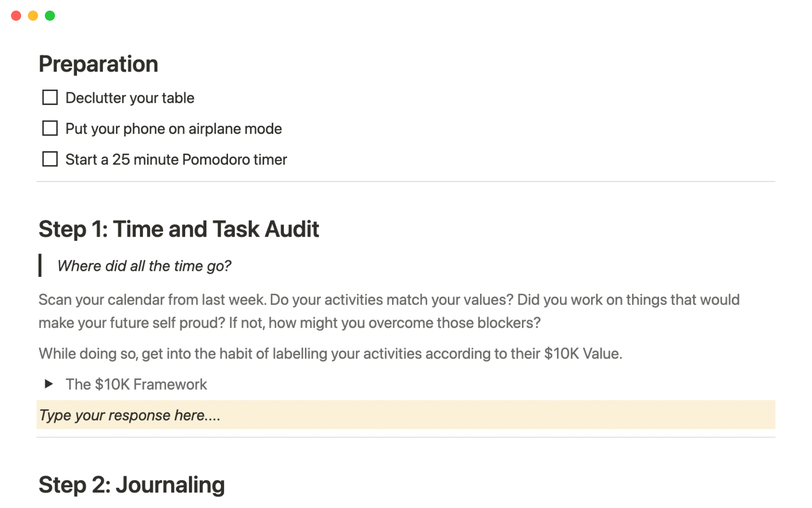Click 'Step 1: Time and Task Audit' heading

(178, 229)
